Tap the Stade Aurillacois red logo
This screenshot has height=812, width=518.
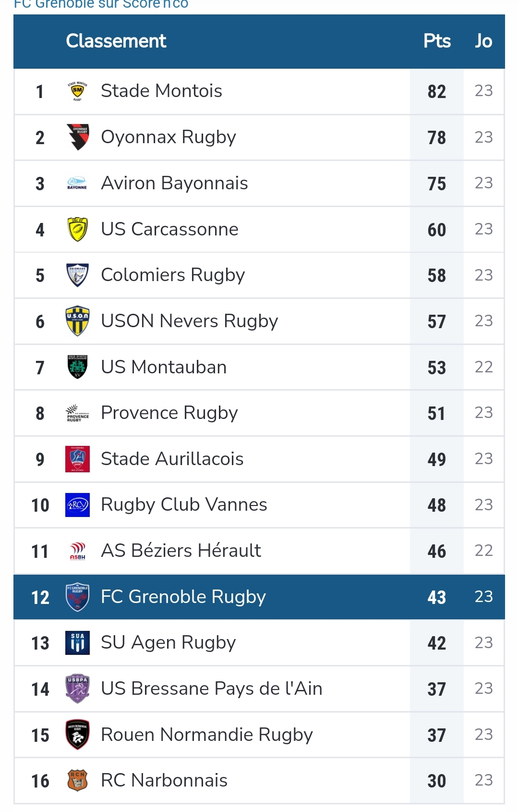point(77,459)
